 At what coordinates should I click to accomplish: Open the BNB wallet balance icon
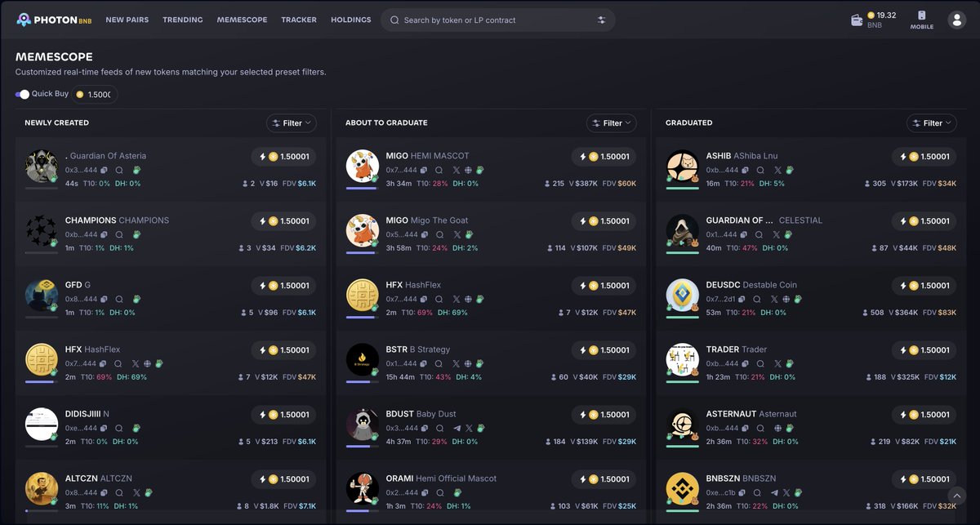[x=857, y=20]
